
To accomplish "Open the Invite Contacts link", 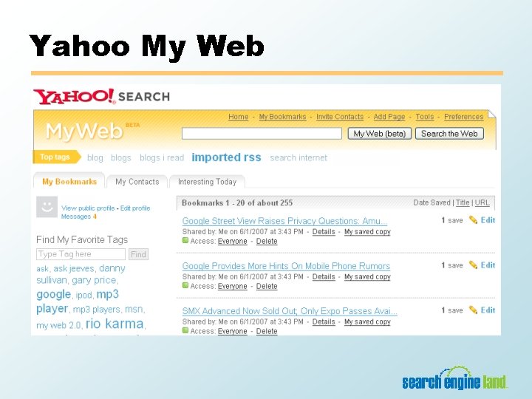I will pos(340,117).
